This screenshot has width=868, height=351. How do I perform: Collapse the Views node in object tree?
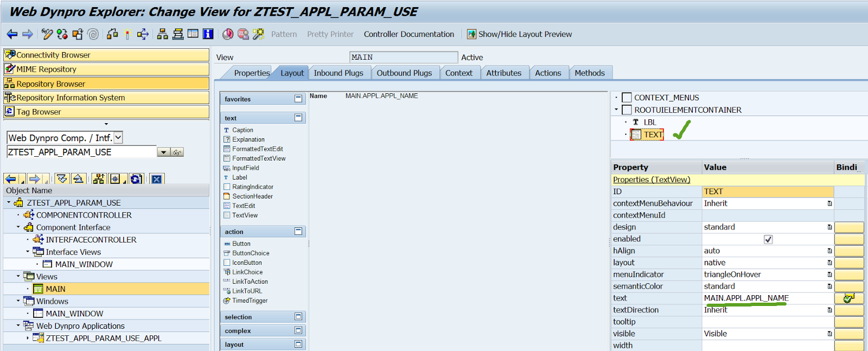coord(18,276)
